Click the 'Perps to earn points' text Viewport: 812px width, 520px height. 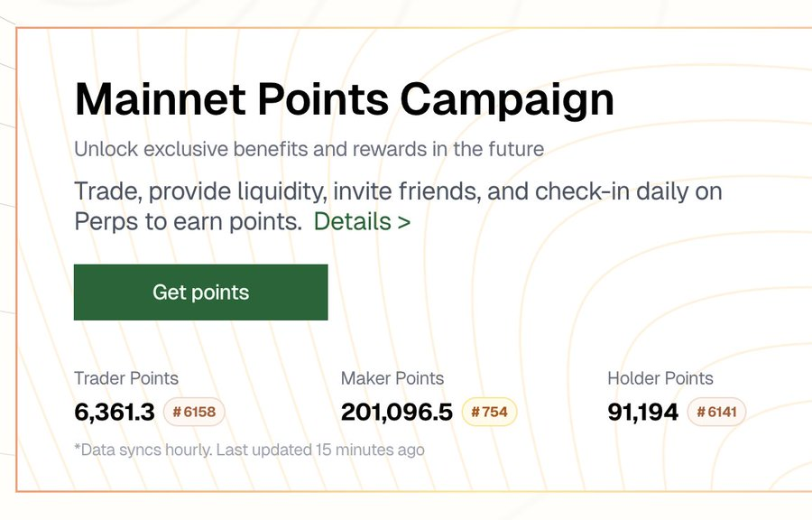(188, 222)
